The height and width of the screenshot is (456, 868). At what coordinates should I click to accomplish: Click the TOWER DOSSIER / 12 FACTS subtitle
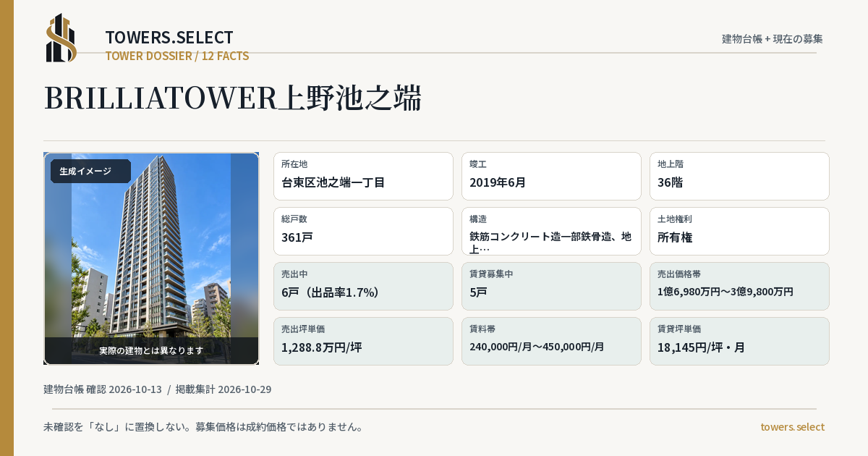click(x=177, y=56)
